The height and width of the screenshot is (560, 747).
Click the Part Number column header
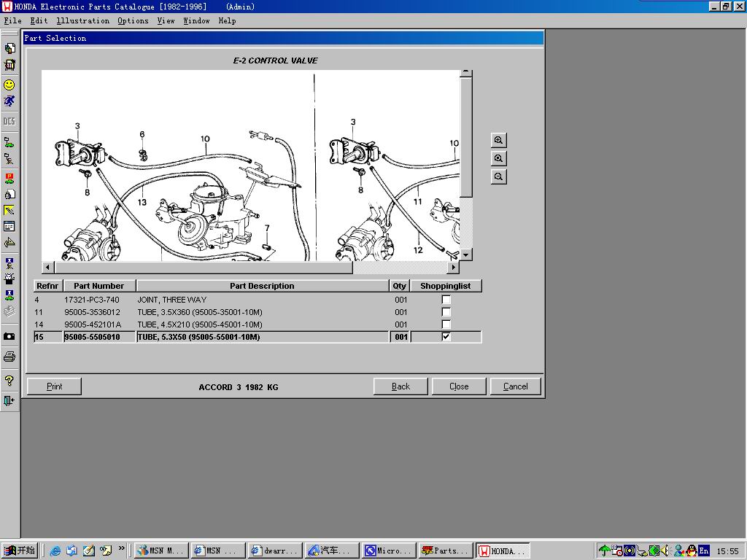[x=99, y=286]
